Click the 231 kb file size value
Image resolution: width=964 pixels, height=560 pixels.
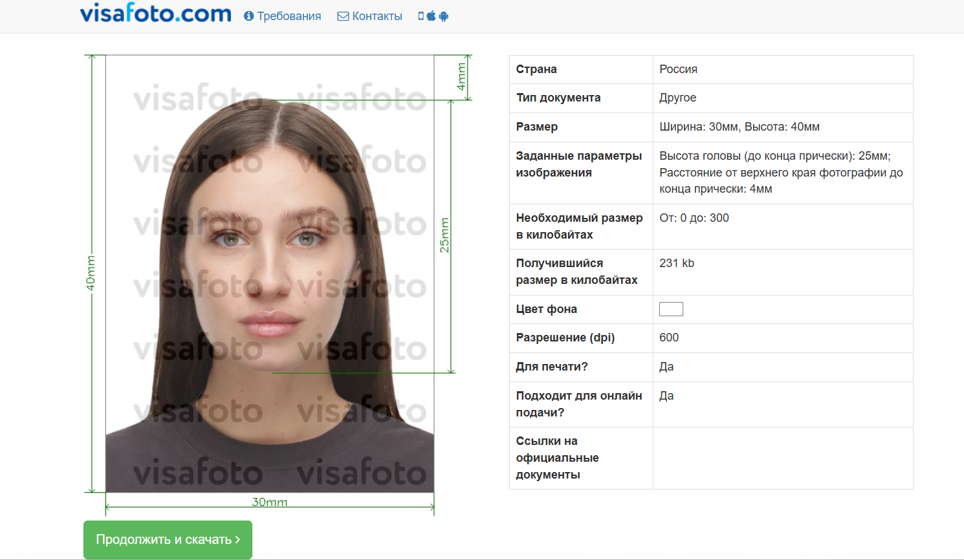pyautogui.click(x=676, y=263)
